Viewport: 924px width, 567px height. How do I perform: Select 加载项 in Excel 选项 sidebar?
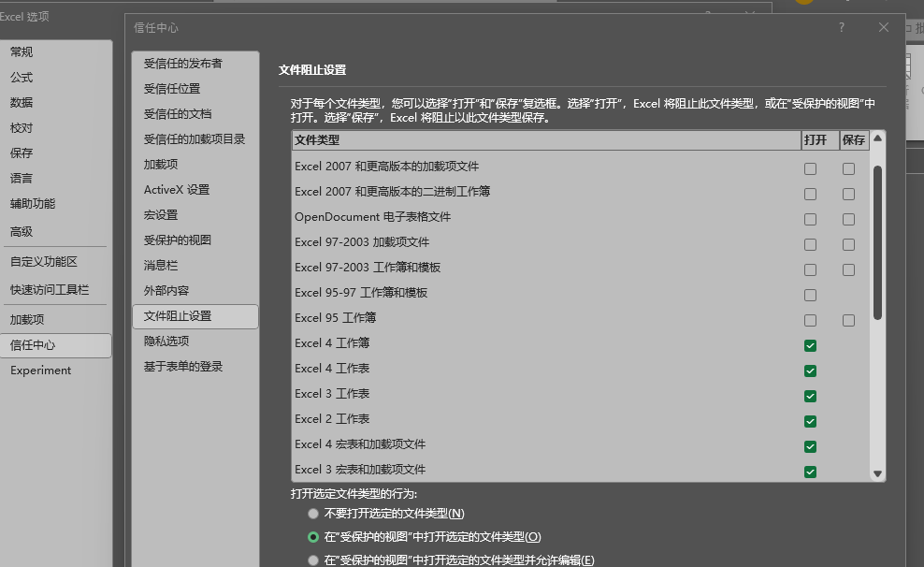(x=55, y=320)
